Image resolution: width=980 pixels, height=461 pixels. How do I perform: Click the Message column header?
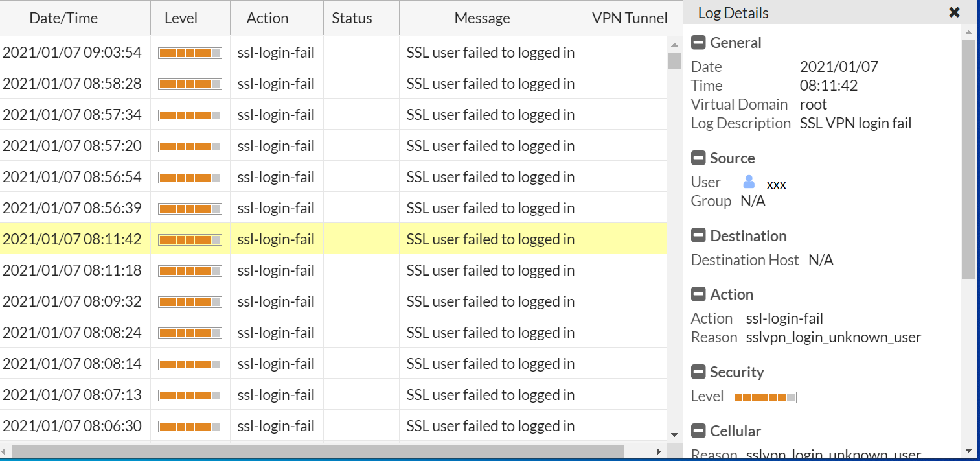point(483,18)
